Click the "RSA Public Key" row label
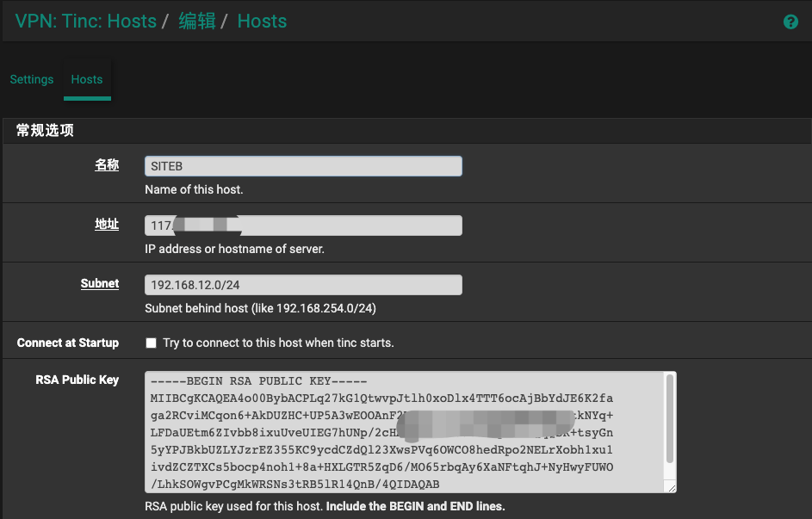812x519 pixels. pos(77,380)
